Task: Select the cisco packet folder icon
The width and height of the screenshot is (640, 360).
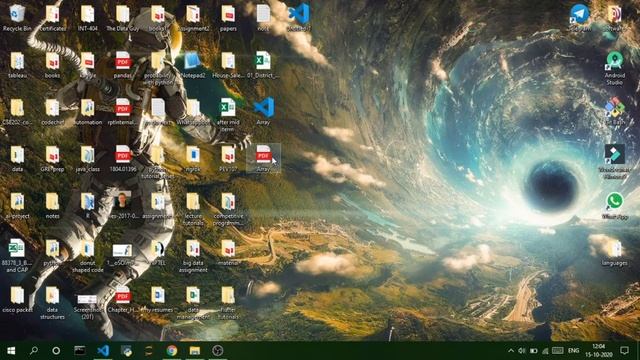Action: tap(17, 300)
